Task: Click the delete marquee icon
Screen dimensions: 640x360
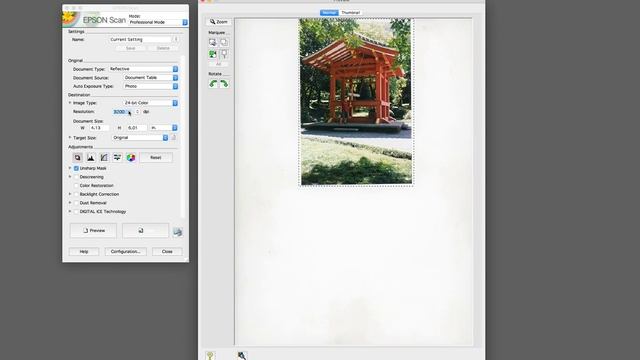Action: [x=224, y=54]
